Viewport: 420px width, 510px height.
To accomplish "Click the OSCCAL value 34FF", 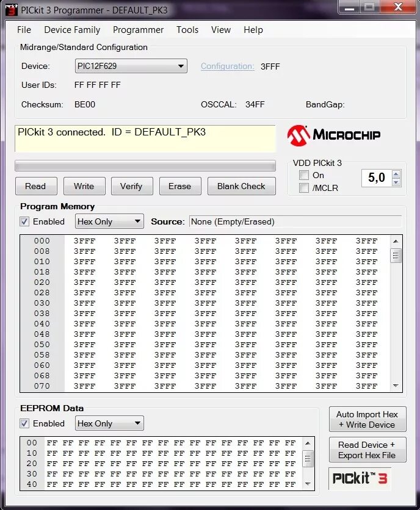I will (255, 104).
